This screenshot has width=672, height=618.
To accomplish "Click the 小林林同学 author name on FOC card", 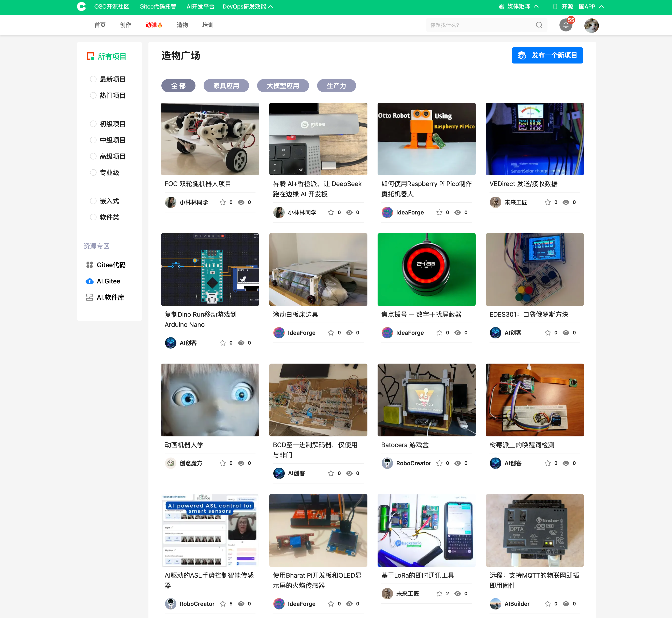I will coord(194,202).
